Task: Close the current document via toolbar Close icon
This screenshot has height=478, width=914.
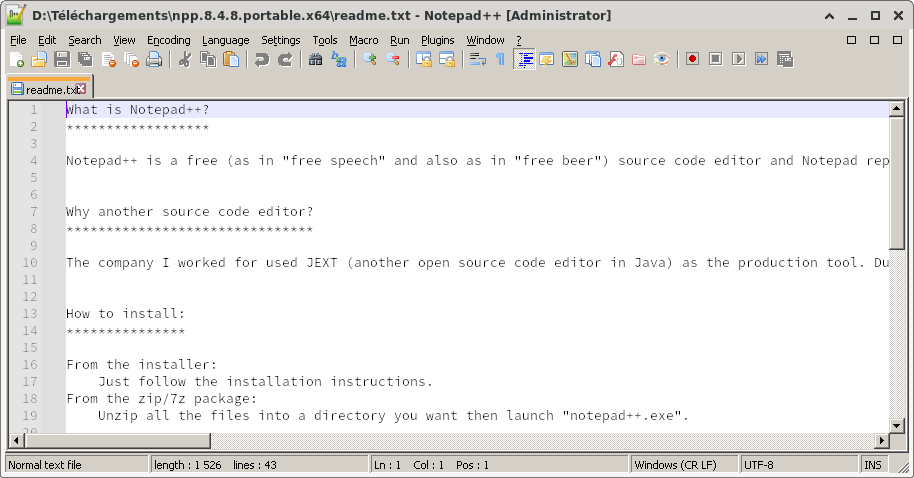Action: click(108, 59)
